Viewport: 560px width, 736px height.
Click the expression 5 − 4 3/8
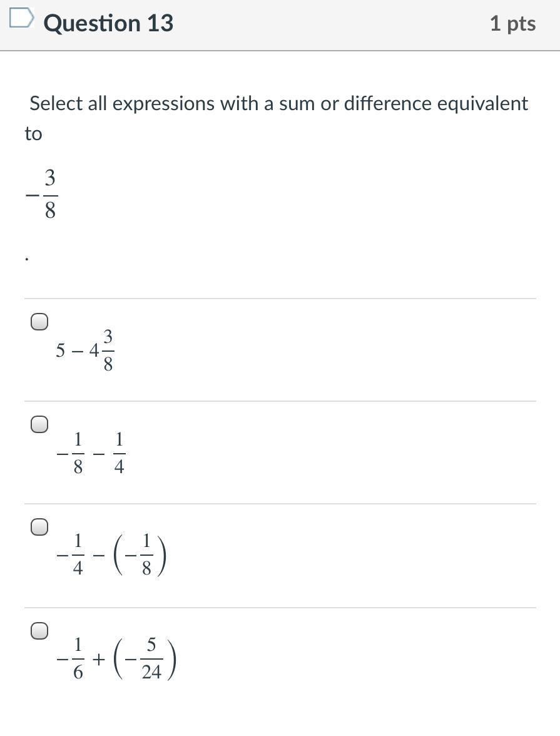[84, 350]
